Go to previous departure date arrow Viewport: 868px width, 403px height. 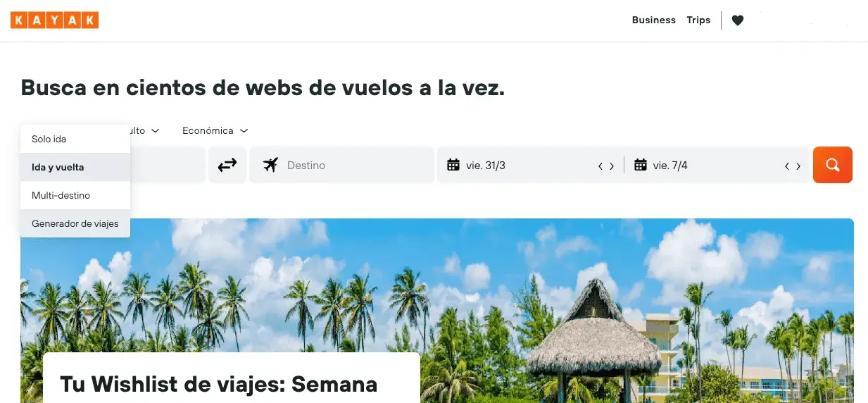[600, 166]
